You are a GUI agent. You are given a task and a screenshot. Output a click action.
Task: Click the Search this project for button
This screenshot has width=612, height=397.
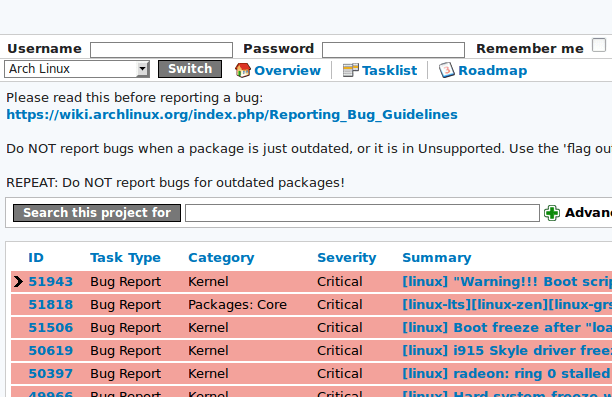click(x=97, y=213)
